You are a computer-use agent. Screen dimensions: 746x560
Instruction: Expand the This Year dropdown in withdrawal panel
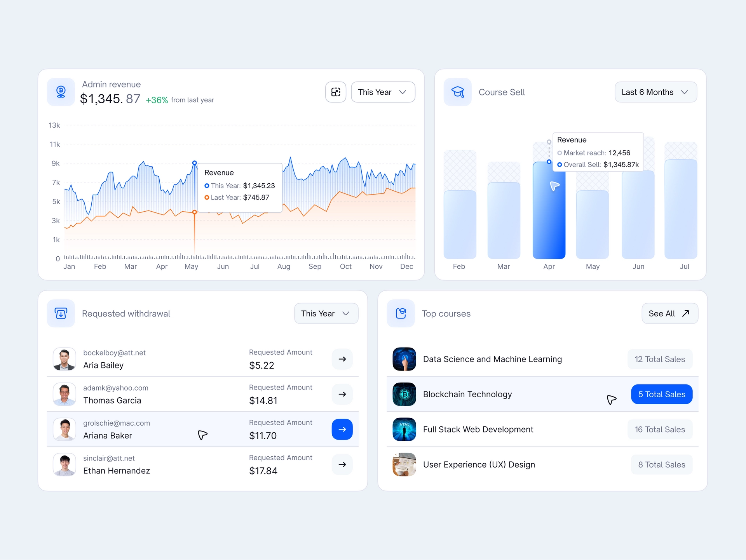[325, 313]
